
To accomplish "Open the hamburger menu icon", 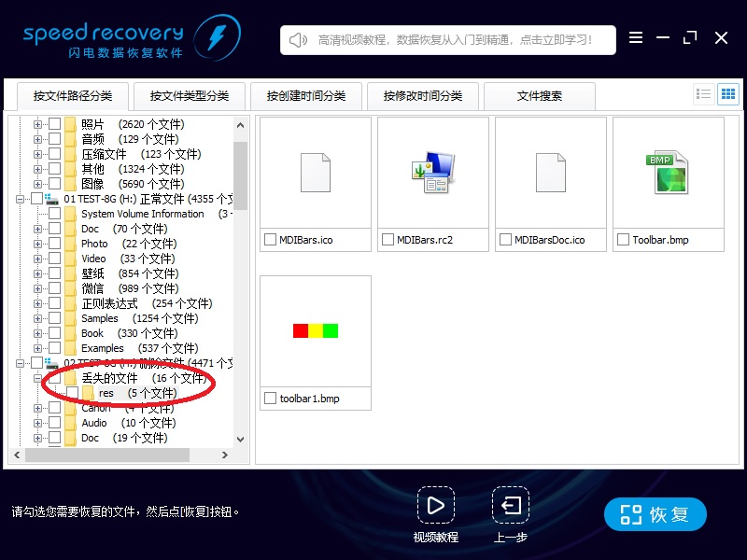I will 636,38.
